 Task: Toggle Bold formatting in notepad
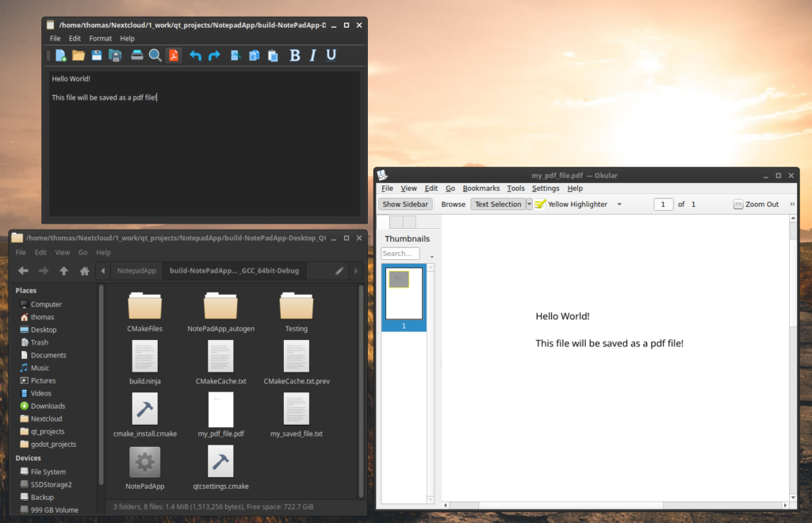pos(295,55)
